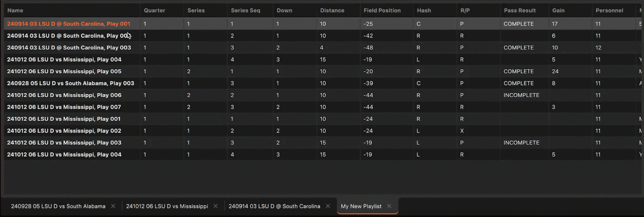644x217 pixels.
Task: Switch to 240914 03 LSU D @ South Carolina tab
Action: [274, 206]
